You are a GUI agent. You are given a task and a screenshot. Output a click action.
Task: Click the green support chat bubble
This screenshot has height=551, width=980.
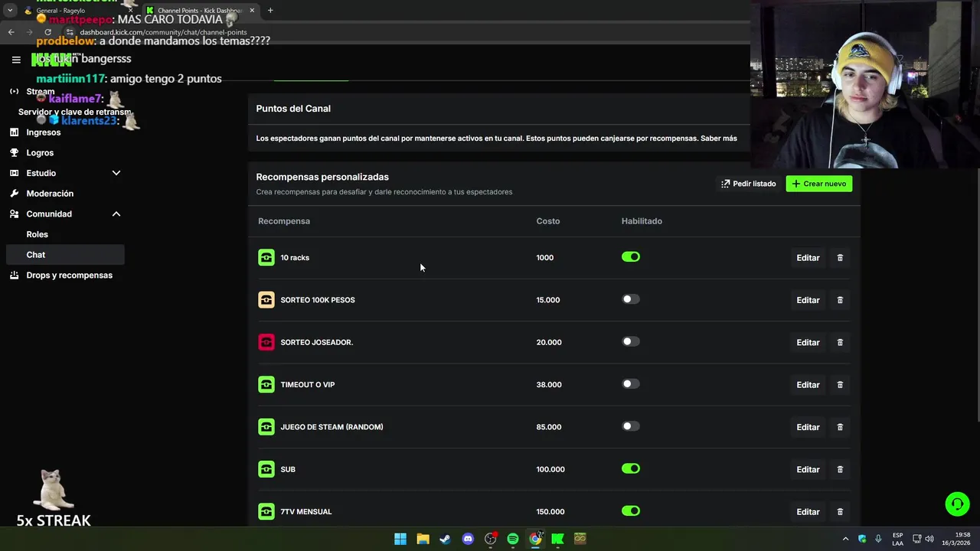957,504
